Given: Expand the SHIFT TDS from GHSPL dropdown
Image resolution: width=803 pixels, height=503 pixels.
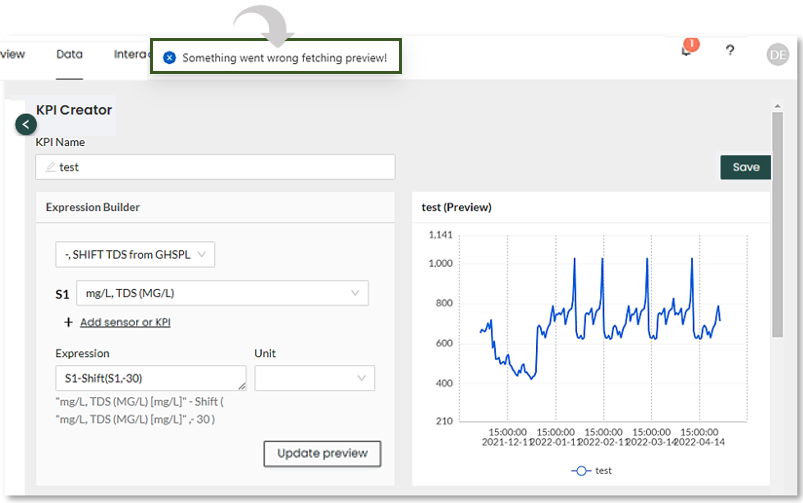Looking at the screenshot, I should pyautogui.click(x=135, y=255).
